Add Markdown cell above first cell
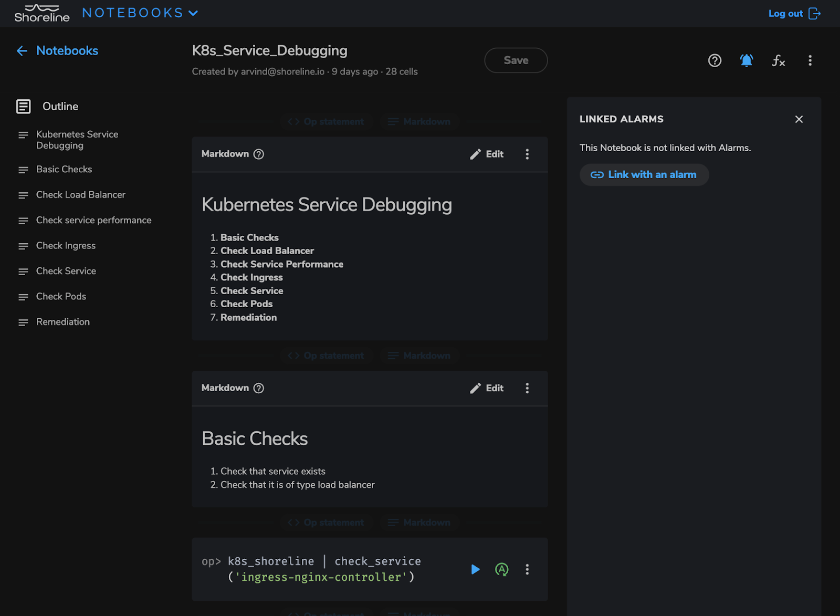The width and height of the screenshot is (840, 616). point(419,122)
